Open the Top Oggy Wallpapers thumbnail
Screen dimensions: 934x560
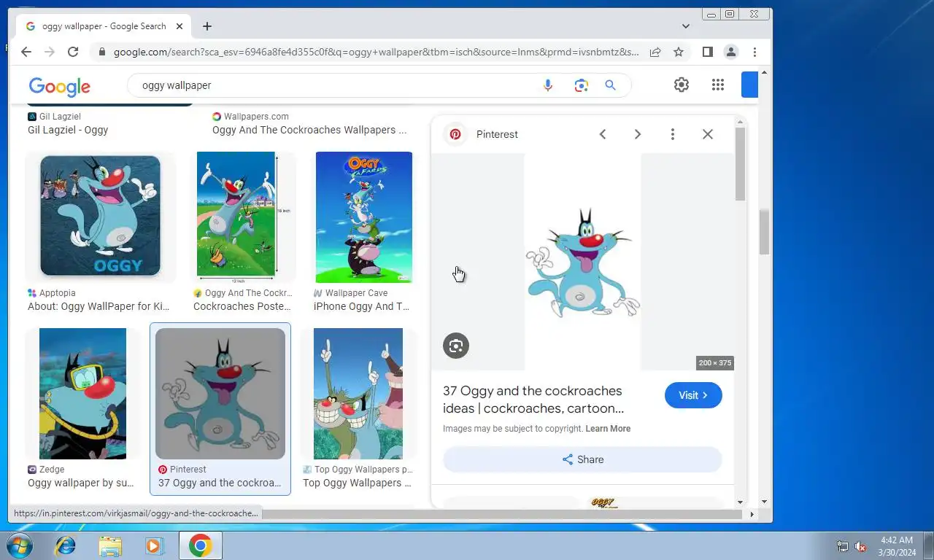click(x=358, y=394)
